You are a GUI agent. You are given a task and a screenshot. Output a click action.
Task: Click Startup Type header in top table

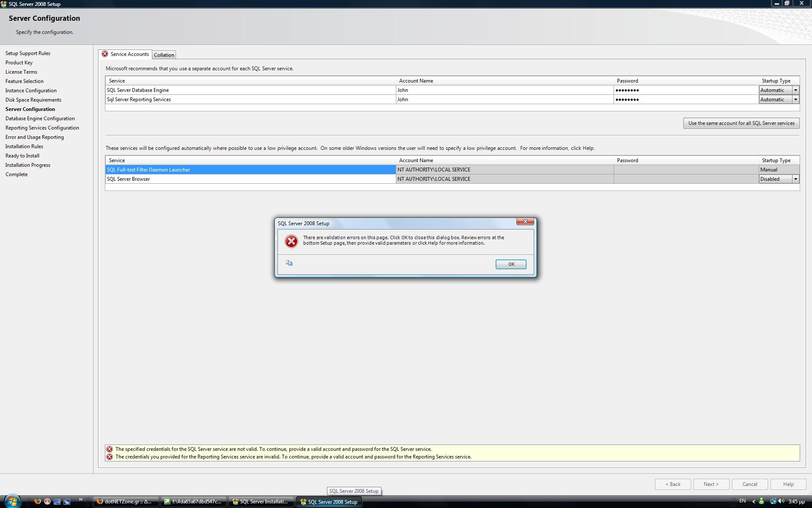[x=779, y=81]
